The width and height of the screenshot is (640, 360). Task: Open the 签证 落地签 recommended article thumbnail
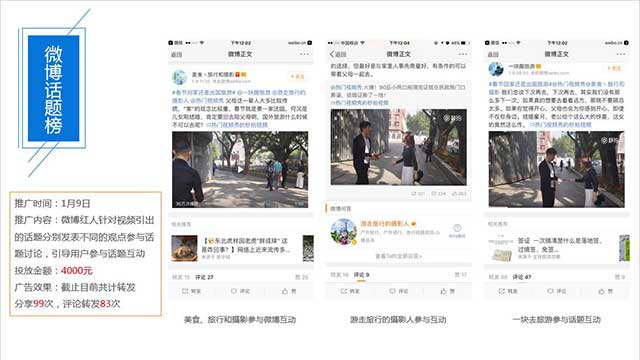click(x=501, y=249)
